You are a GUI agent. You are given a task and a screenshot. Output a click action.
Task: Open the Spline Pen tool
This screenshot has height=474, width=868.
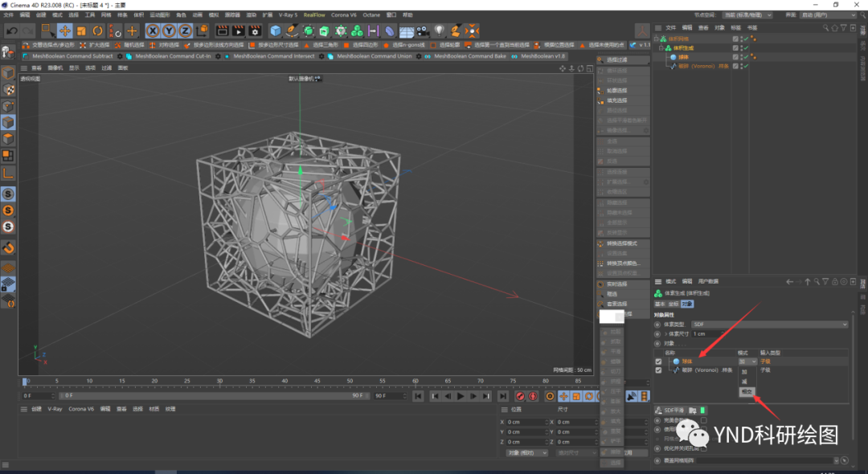292,31
